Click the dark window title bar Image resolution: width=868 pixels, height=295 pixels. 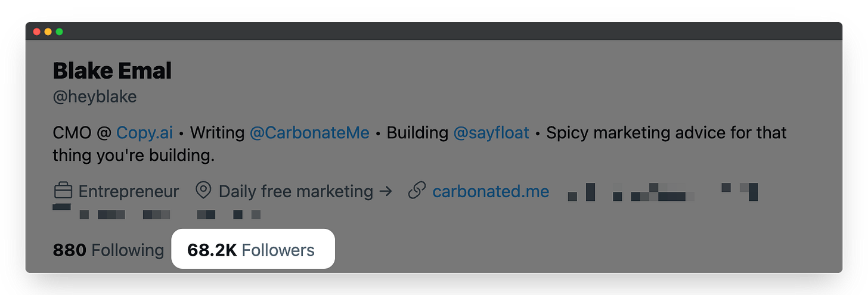tap(434, 32)
